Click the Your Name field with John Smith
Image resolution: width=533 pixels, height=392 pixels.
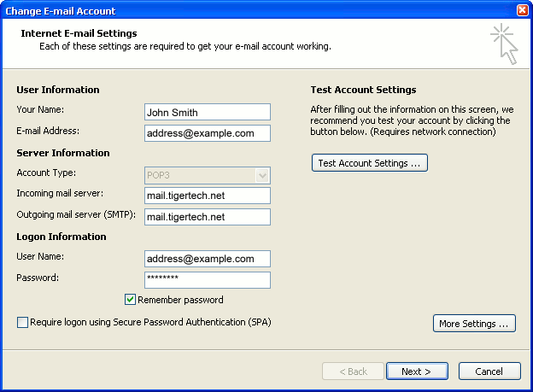point(208,112)
